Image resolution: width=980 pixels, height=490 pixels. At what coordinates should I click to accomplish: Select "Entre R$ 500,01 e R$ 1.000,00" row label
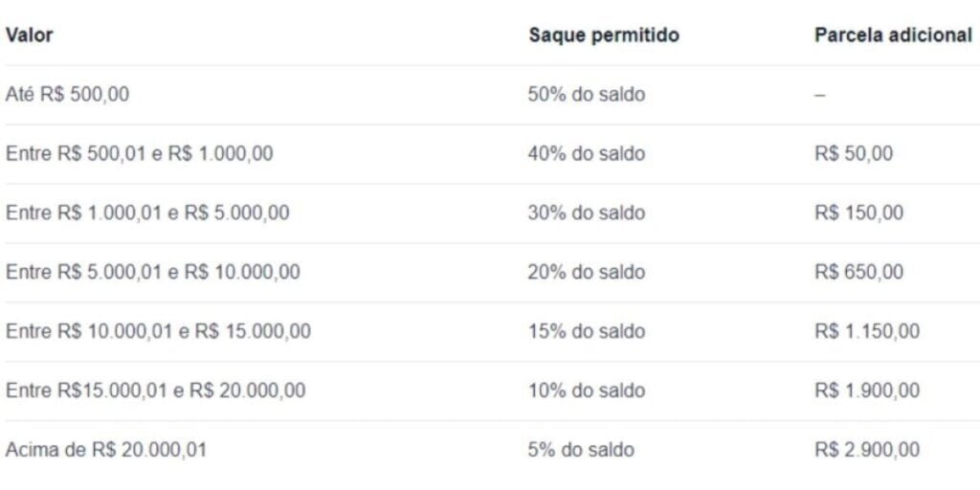(x=139, y=154)
